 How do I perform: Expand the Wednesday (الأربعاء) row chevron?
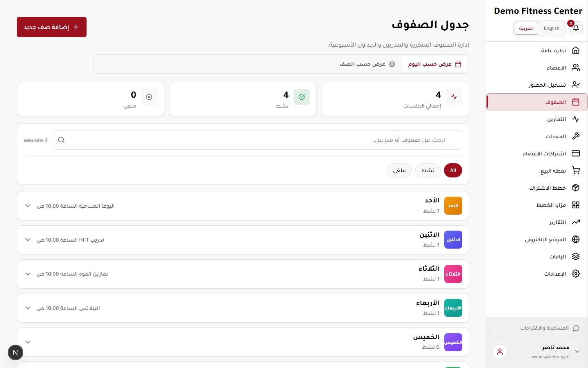(28, 308)
